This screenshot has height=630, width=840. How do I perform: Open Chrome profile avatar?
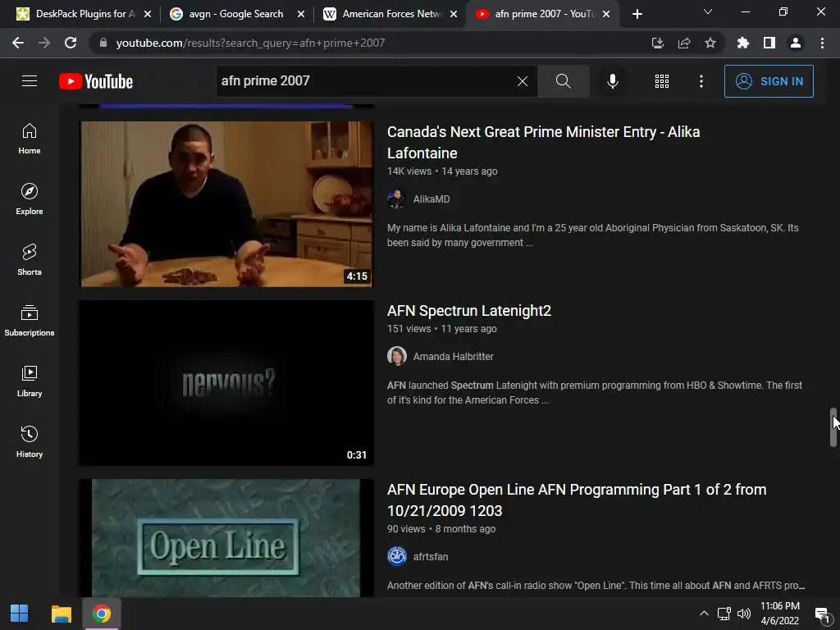(x=796, y=43)
